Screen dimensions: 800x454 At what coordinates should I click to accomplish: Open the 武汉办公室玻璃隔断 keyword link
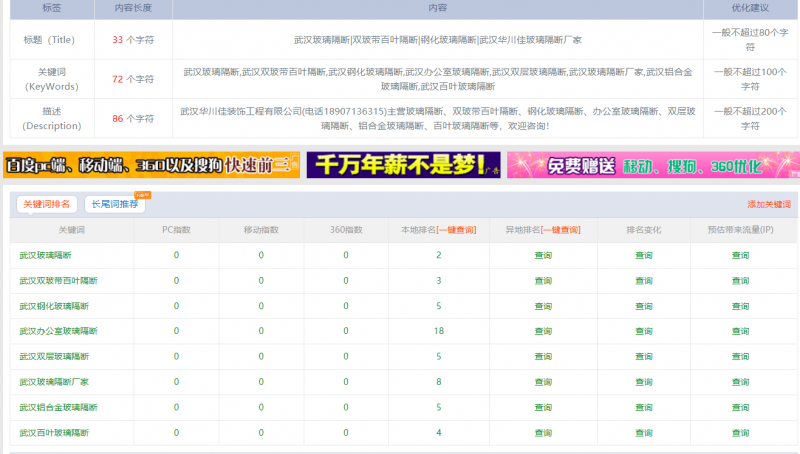(58, 331)
